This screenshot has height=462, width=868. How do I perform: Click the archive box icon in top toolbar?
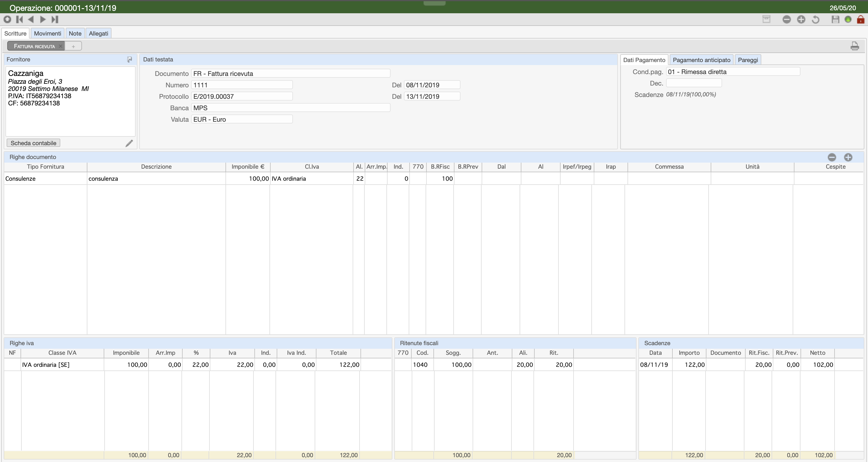pos(766,19)
